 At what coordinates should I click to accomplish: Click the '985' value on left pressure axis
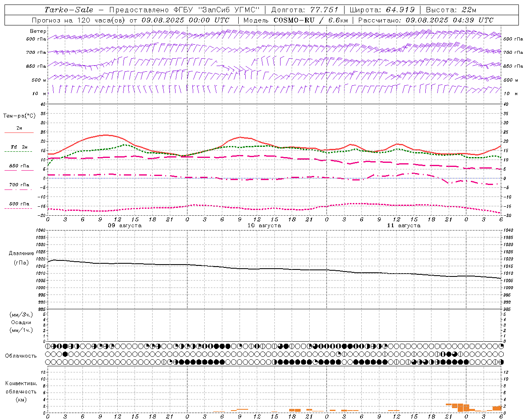click(42, 310)
